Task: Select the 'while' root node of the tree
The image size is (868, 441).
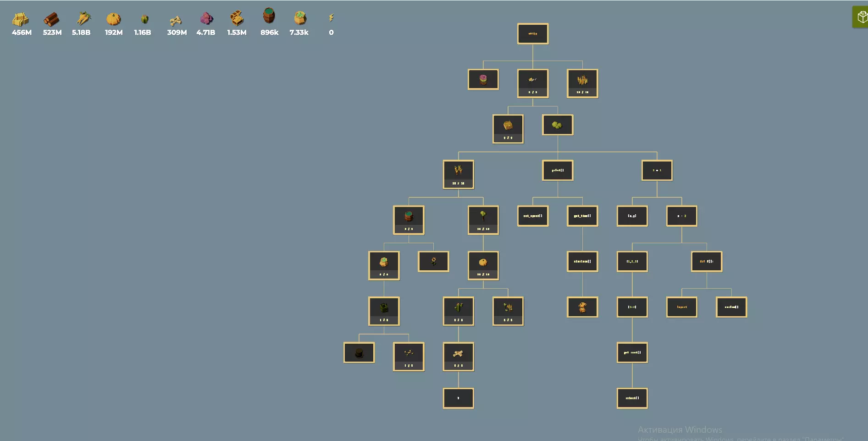Action: point(533,33)
